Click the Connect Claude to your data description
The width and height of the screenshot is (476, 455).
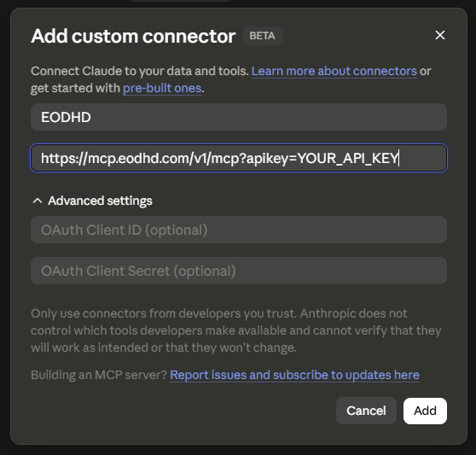pyautogui.click(x=140, y=71)
